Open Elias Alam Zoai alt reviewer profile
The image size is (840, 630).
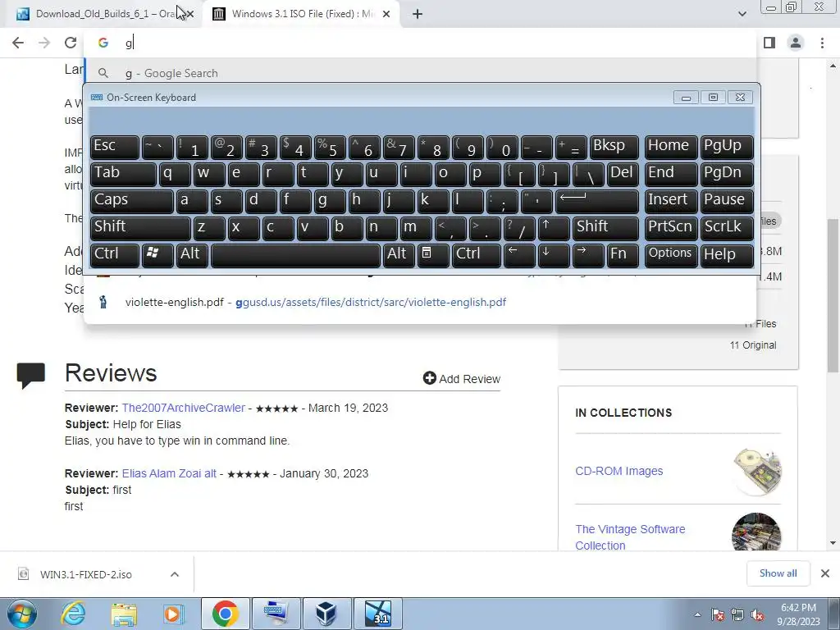pyautogui.click(x=169, y=473)
